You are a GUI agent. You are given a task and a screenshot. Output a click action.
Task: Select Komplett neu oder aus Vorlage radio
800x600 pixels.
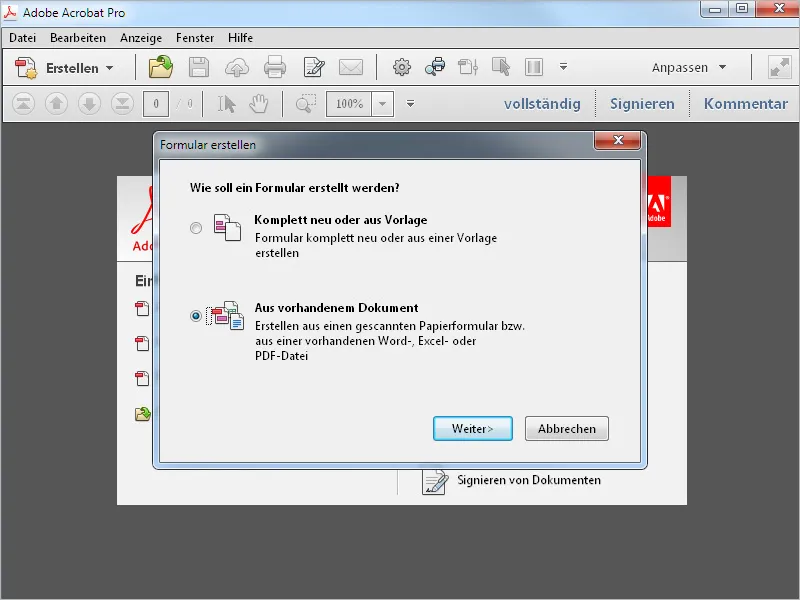pyautogui.click(x=196, y=228)
